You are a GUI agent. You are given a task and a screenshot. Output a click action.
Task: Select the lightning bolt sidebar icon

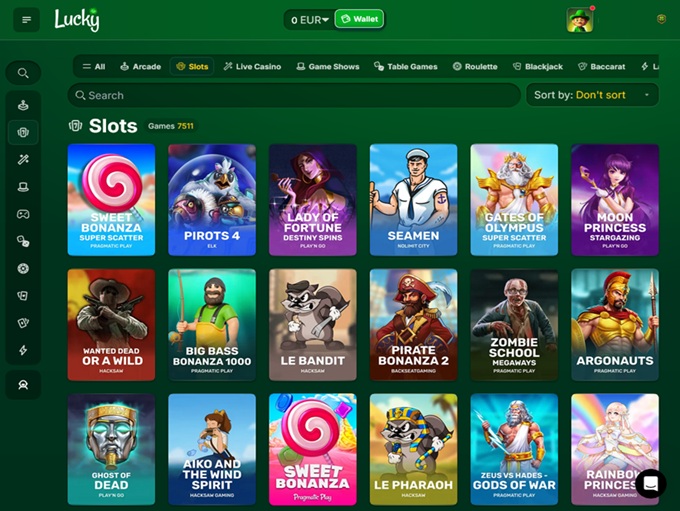coord(23,350)
